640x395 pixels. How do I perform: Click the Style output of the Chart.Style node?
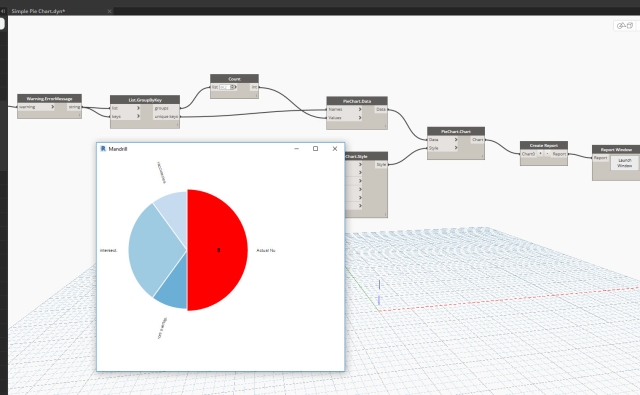tap(381, 164)
